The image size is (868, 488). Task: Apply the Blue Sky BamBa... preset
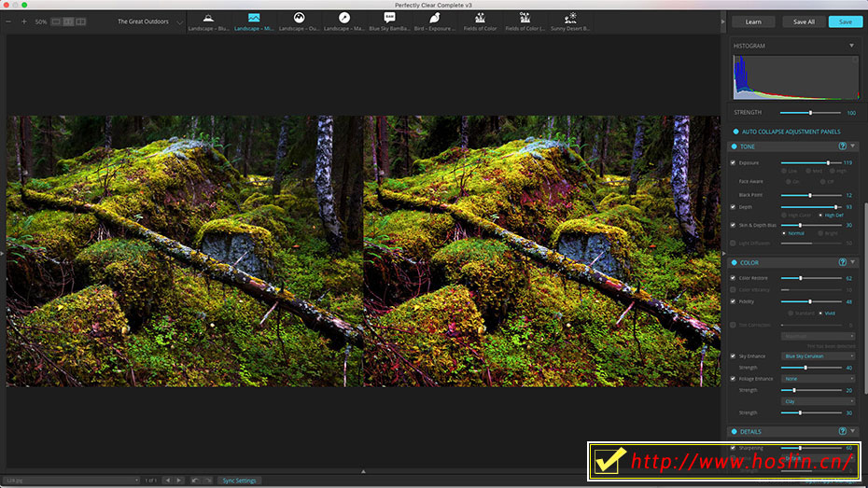click(x=389, y=22)
